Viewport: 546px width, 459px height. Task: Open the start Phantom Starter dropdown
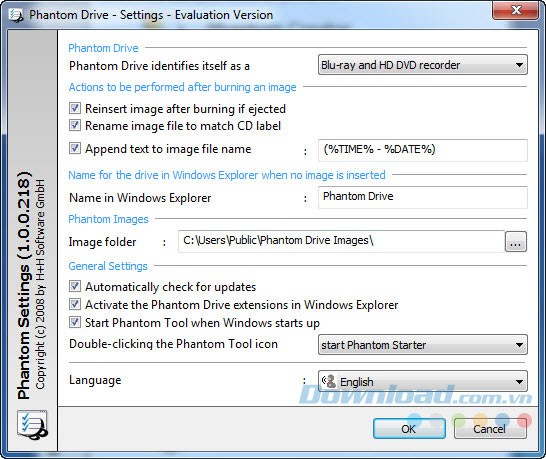click(x=422, y=345)
